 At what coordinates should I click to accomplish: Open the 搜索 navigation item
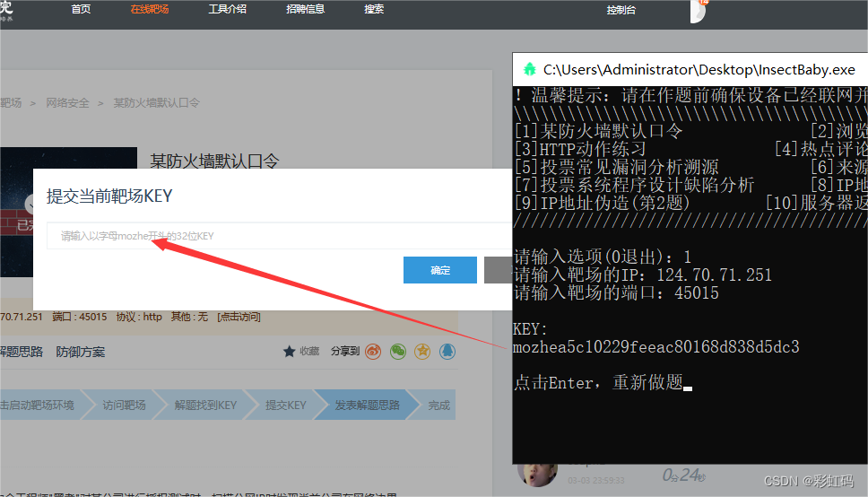[374, 9]
